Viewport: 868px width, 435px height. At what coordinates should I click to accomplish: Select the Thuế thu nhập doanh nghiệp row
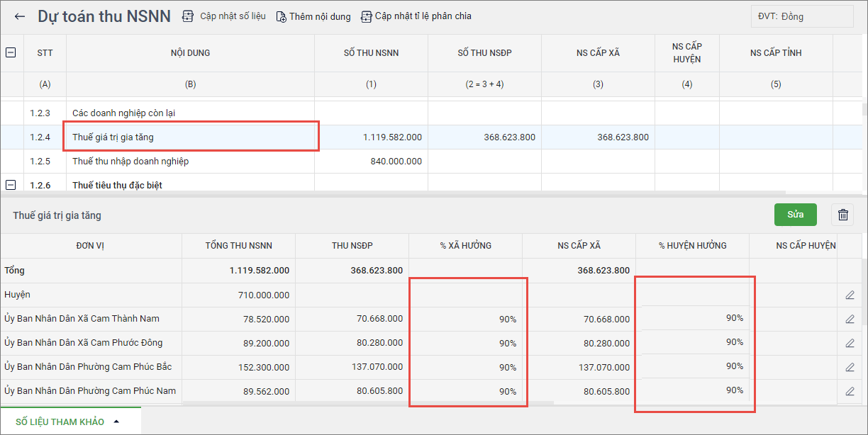pos(191,162)
